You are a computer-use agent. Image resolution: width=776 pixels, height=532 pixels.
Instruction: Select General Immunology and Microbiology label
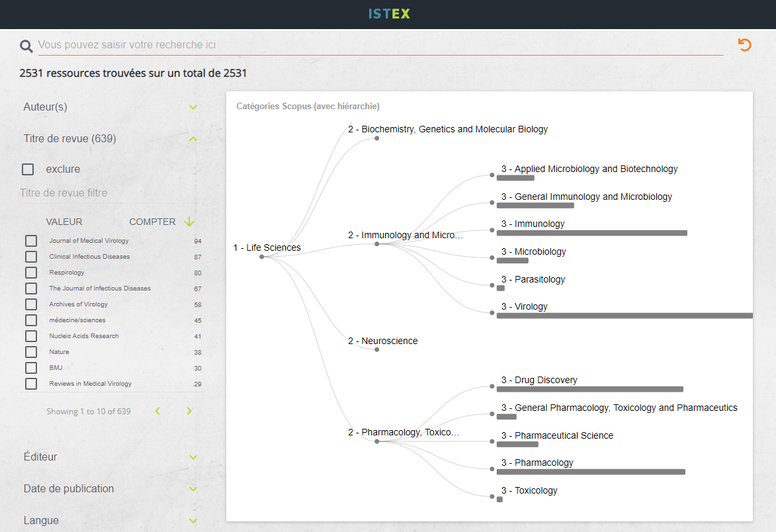click(x=586, y=197)
